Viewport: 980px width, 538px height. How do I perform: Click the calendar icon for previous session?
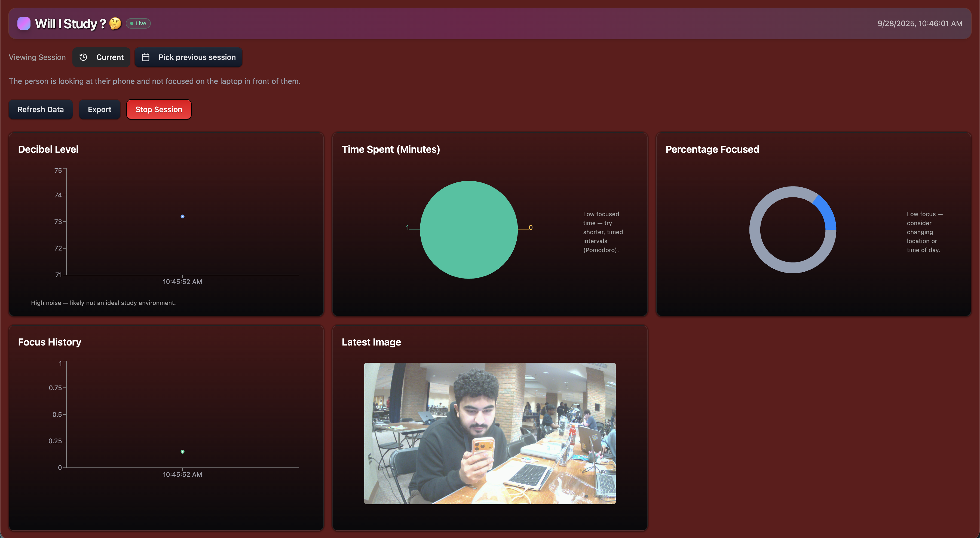click(x=145, y=57)
